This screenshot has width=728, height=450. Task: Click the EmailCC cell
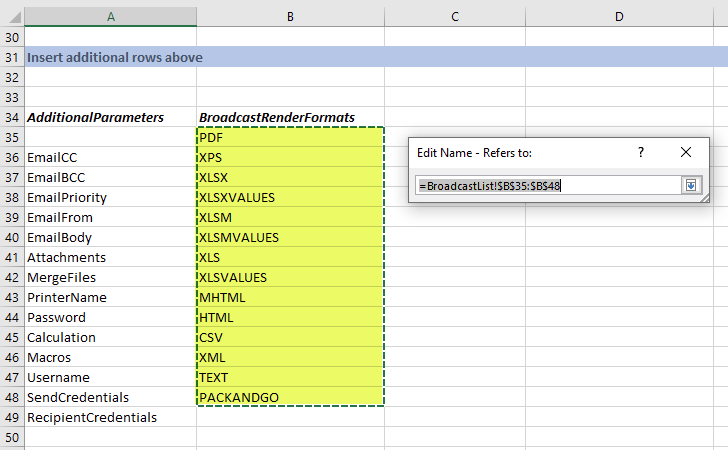pyautogui.click(x=110, y=157)
